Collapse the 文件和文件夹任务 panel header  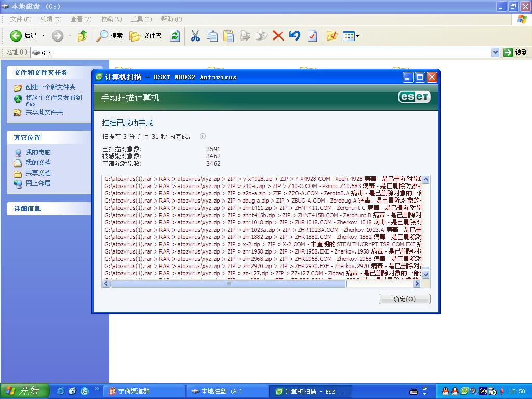coord(49,73)
